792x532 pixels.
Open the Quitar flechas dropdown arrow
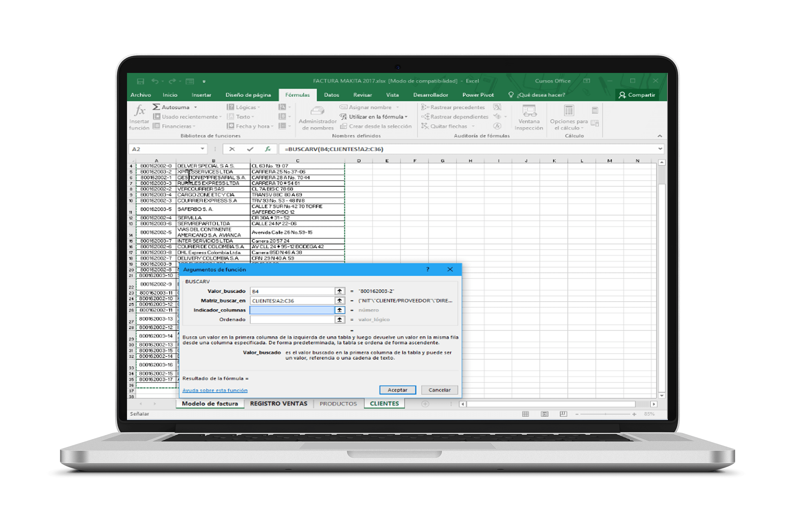pos(473,126)
